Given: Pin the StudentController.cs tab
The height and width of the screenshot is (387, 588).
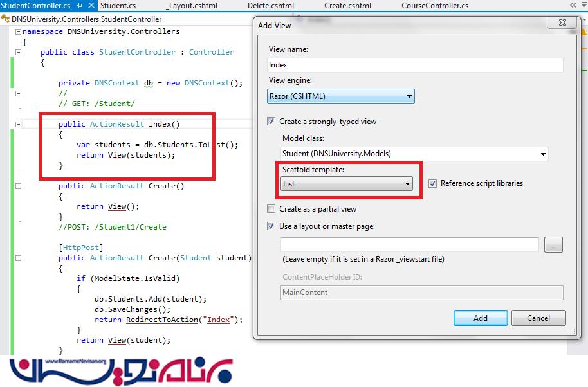Looking at the screenshot, I should coord(78,6).
